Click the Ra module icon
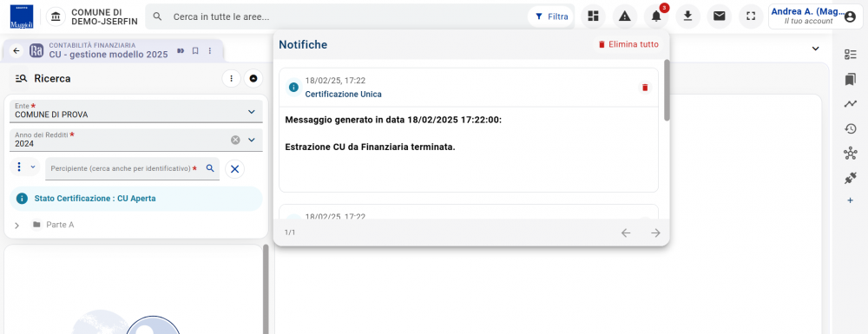This screenshot has height=334, width=868. pos(36,50)
